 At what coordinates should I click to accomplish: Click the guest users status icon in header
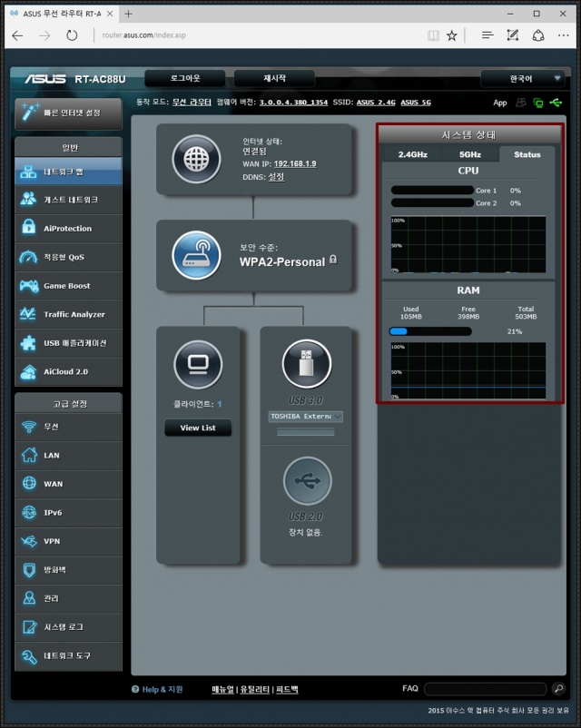(521, 103)
